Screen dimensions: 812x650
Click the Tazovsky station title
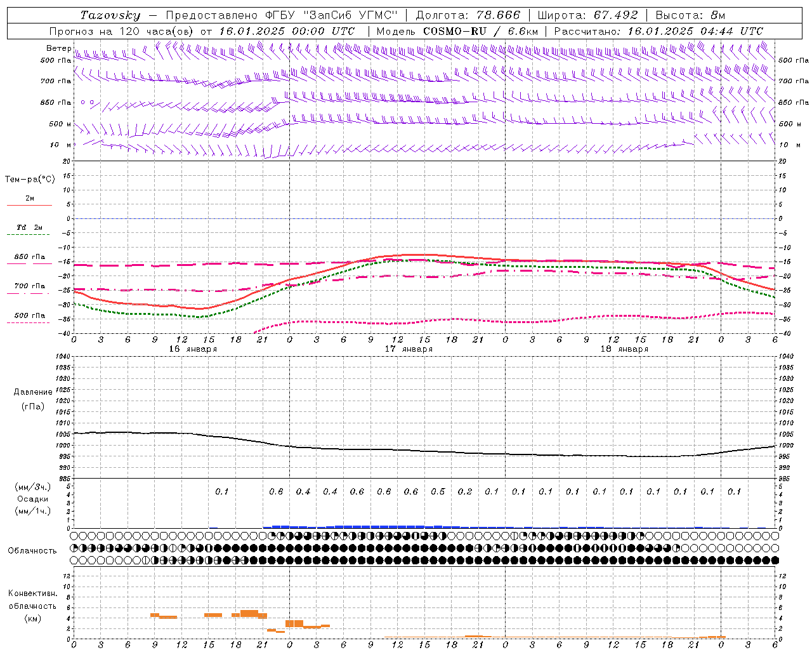coord(110,15)
